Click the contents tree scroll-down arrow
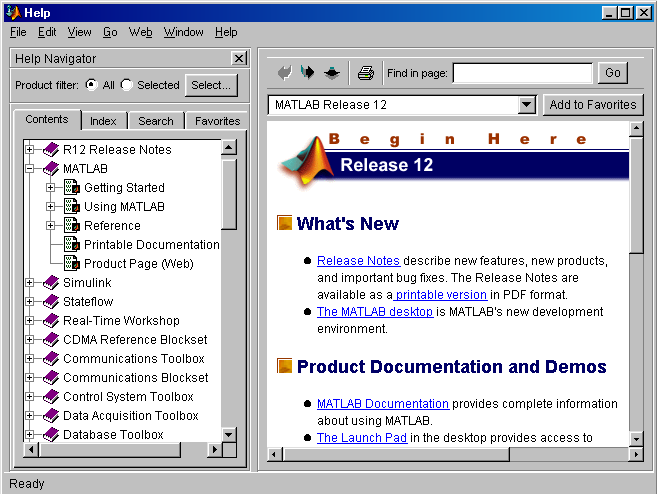This screenshot has height=494, width=657. (x=229, y=435)
